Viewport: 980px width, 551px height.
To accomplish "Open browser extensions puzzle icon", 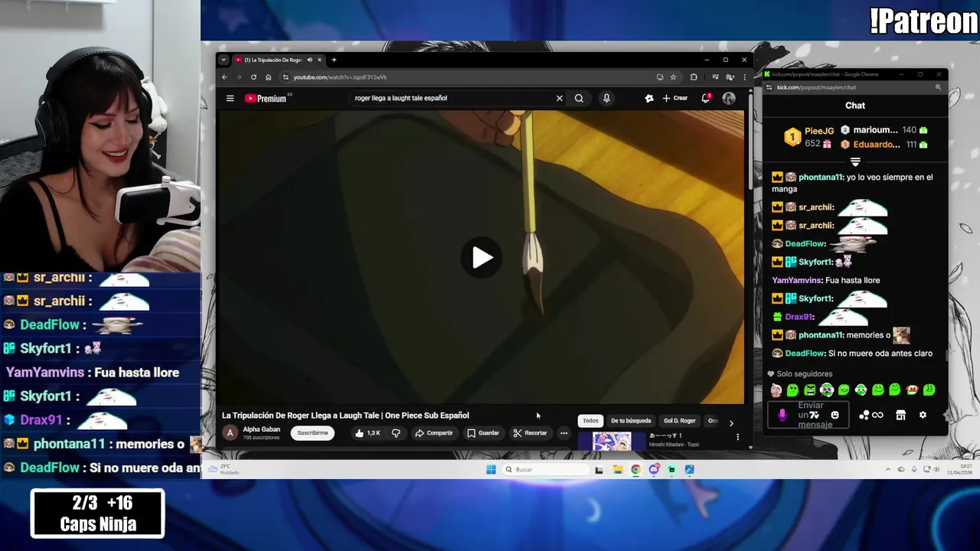I will [x=694, y=77].
